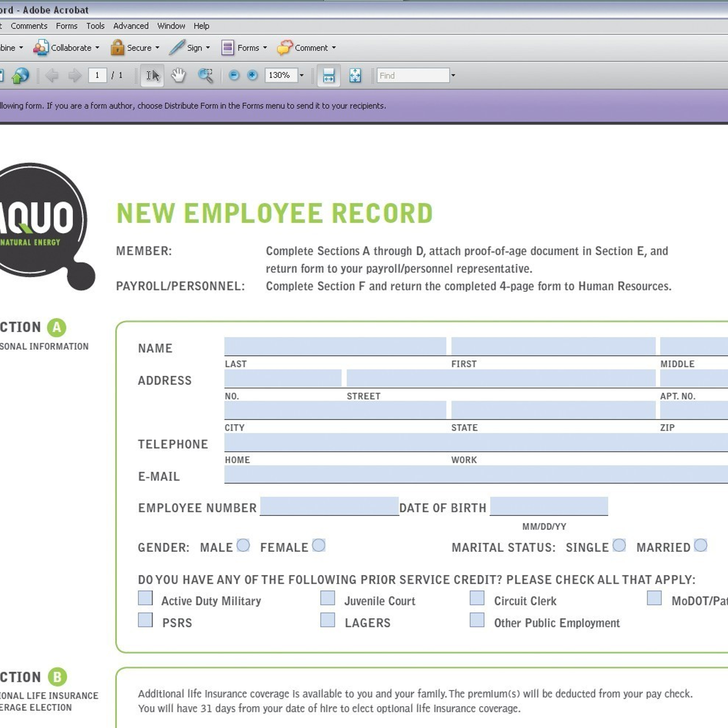Go to next page arrow

74,75
